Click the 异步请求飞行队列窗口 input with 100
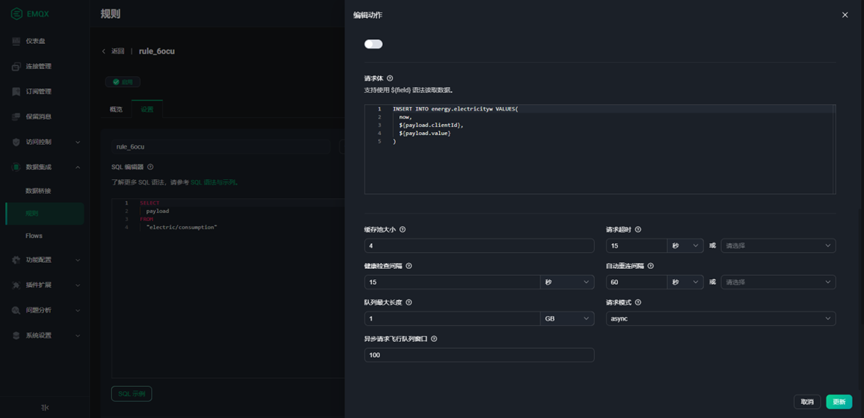The height and width of the screenshot is (418, 864). [x=479, y=355]
